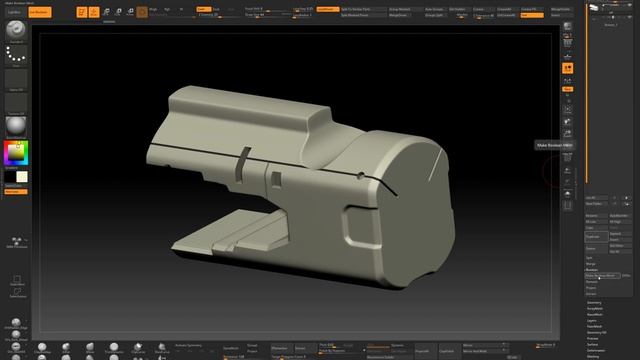The height and width of the screenshot is (360, 640).
Task: Enable Rgb paint mode
Action: pyautogui.click(x=167, y=9)
